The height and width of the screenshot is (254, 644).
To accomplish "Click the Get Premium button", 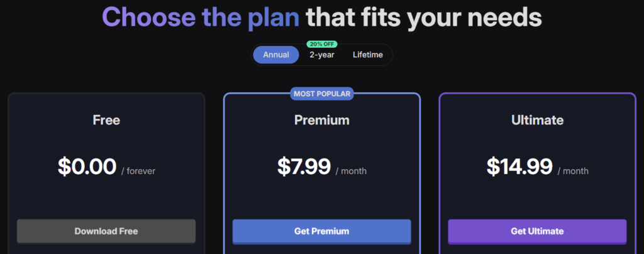I will click(x=321, y=231).
